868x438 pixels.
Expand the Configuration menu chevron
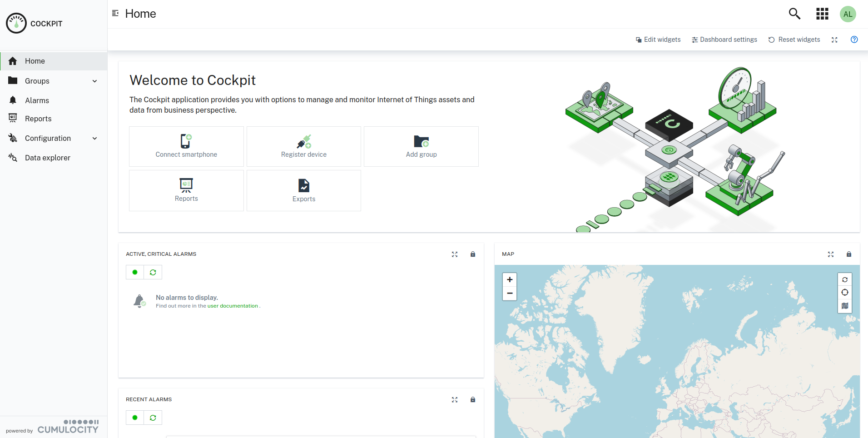point(94,138)
